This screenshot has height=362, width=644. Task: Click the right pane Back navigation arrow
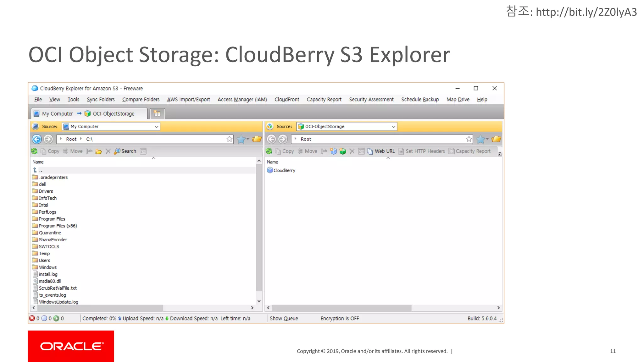[271, 139]
